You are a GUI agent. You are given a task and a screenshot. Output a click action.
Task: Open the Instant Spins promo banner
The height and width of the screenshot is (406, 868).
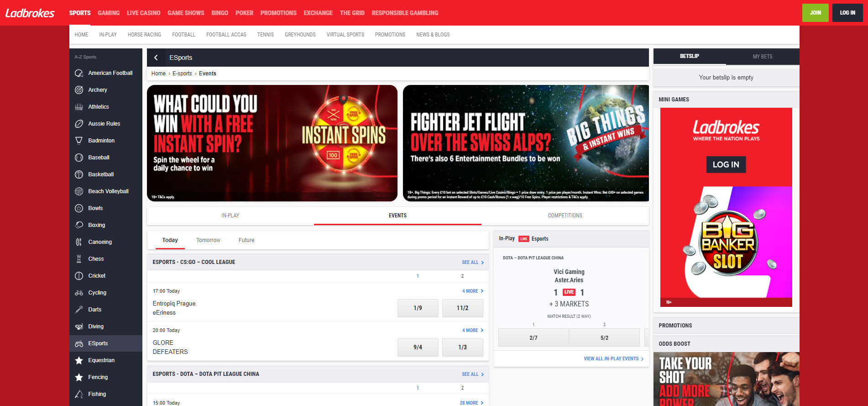pyautogui.click(x=272, y=143)
